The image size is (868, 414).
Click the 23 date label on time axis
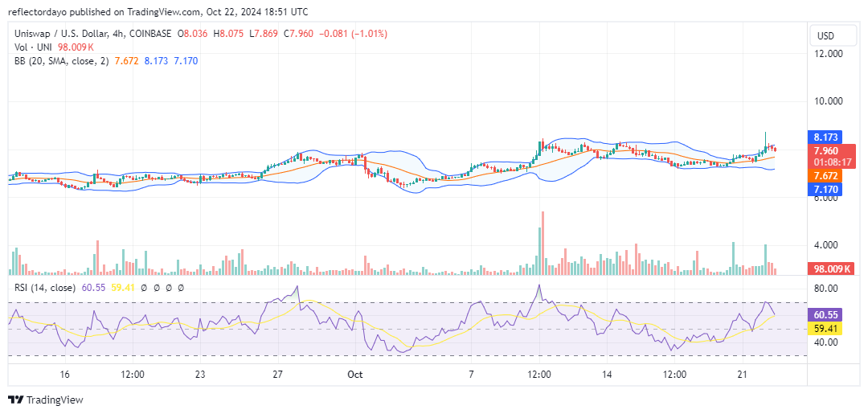click(x=200, y=374)
